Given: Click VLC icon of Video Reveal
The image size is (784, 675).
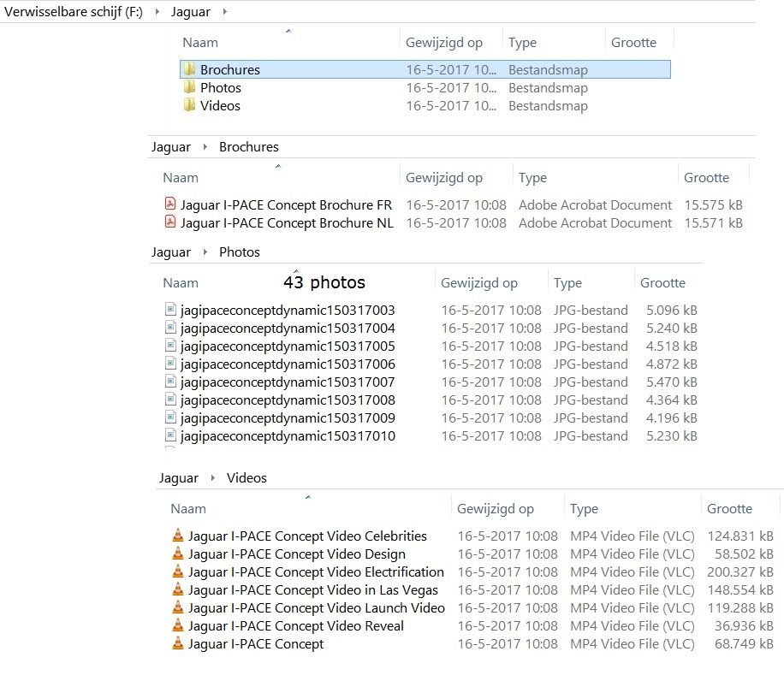Looking at the screenshot, I should tap(177, 625).
